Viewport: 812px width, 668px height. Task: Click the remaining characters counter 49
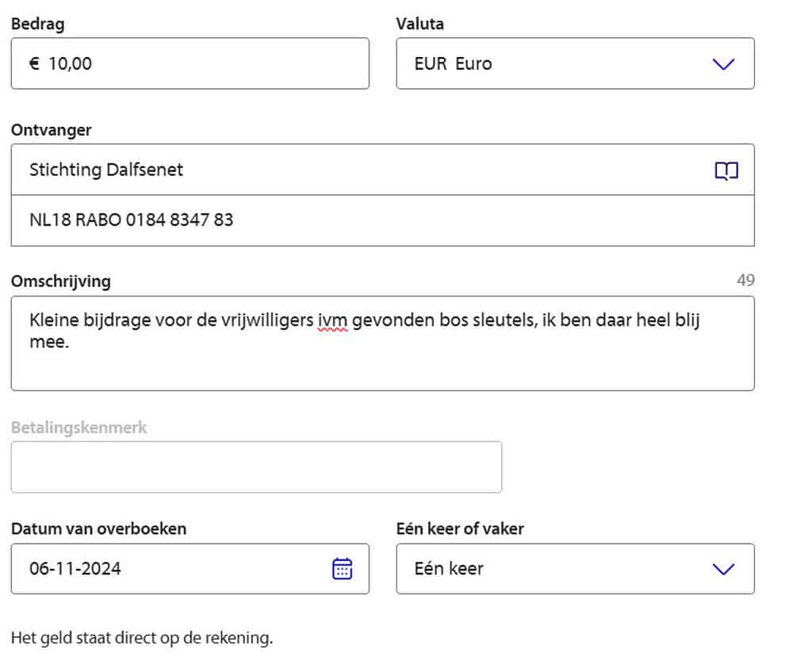point(745,281)
